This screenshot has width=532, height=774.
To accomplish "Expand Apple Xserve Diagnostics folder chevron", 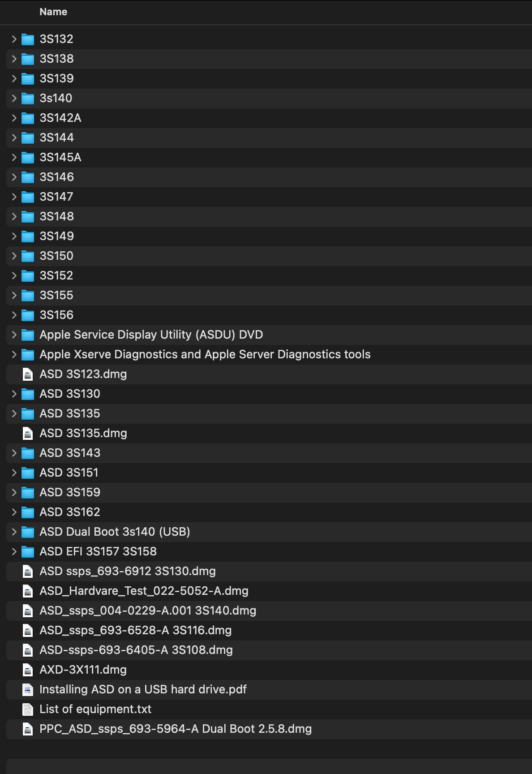I will coord(14,355).
